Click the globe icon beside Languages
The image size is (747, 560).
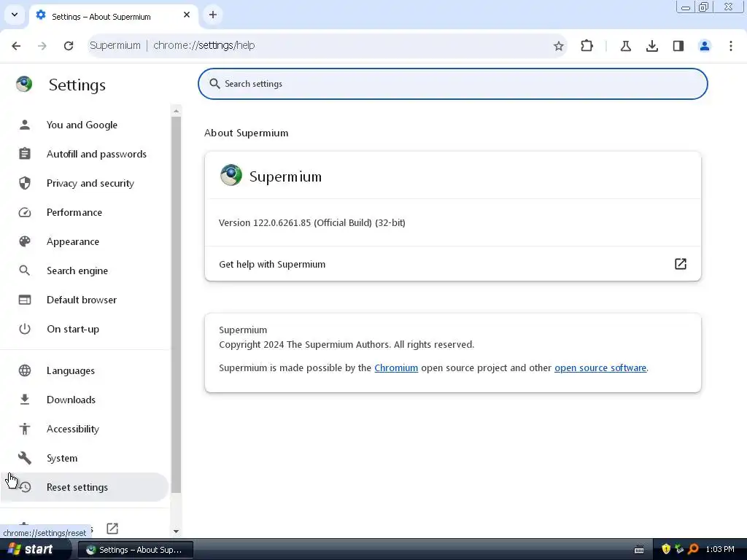tap(25, 370)
